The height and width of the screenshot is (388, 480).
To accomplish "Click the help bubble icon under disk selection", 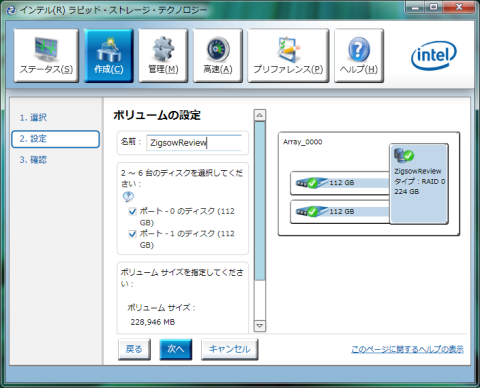I will click(x=128, y=197).
